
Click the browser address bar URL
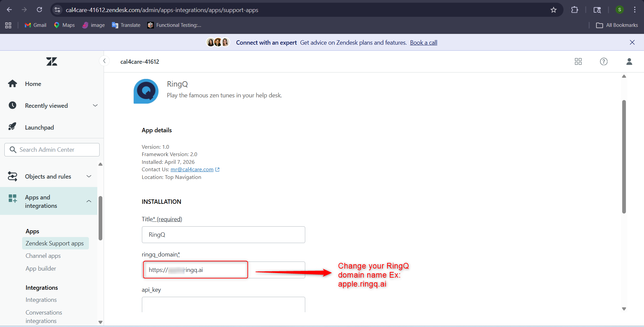(x=162, y=10)
